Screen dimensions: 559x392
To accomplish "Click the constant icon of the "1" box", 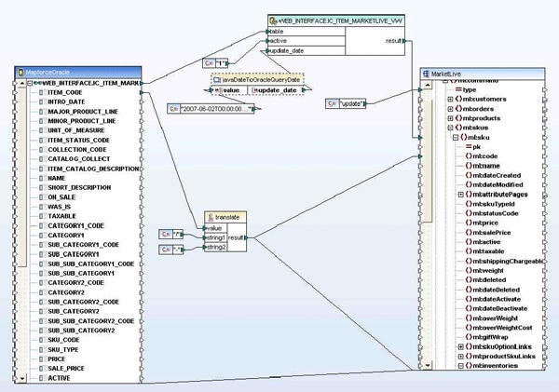I will click(209, 63).
